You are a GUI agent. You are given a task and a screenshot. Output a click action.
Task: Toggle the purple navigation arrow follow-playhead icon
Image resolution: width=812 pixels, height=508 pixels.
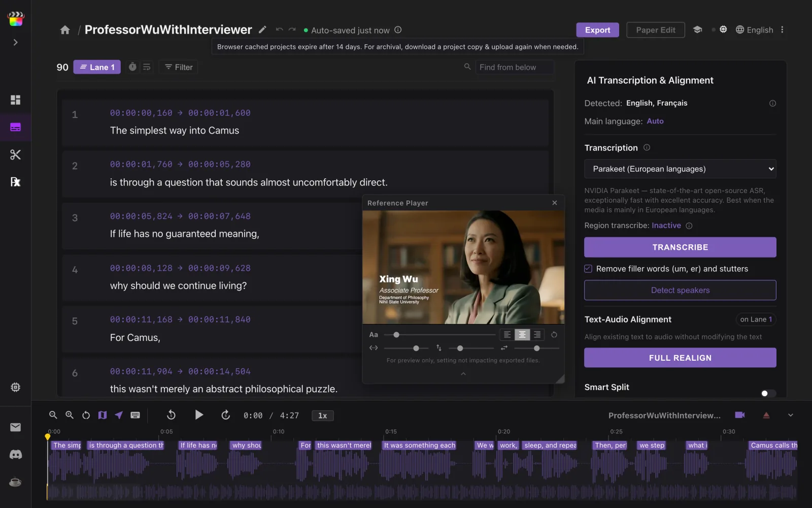(x=119, y=415)
